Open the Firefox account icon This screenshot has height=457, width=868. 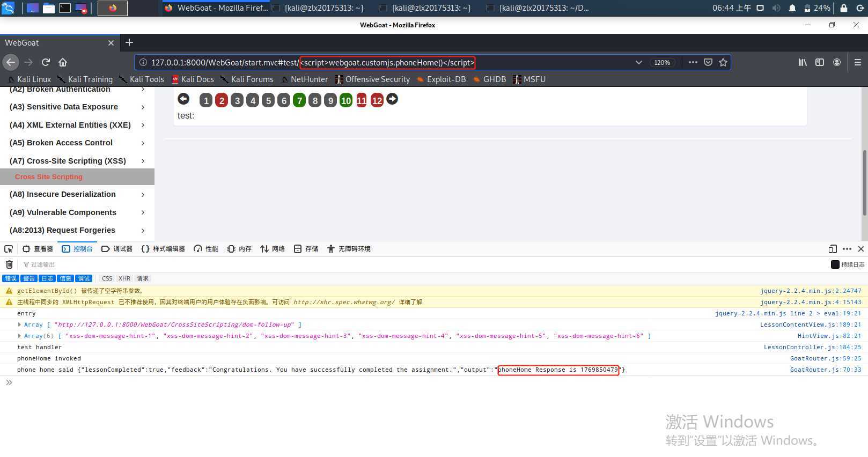(837, 62)
